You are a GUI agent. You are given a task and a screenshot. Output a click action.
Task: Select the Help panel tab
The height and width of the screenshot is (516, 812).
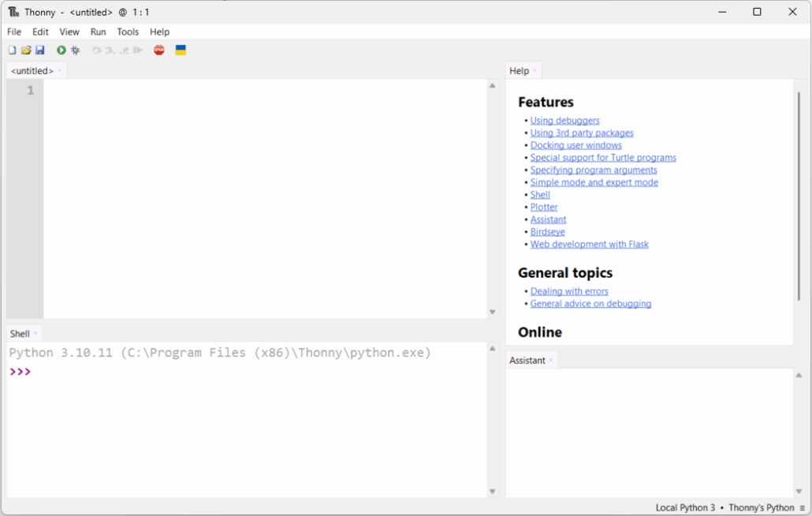[519, 71]
